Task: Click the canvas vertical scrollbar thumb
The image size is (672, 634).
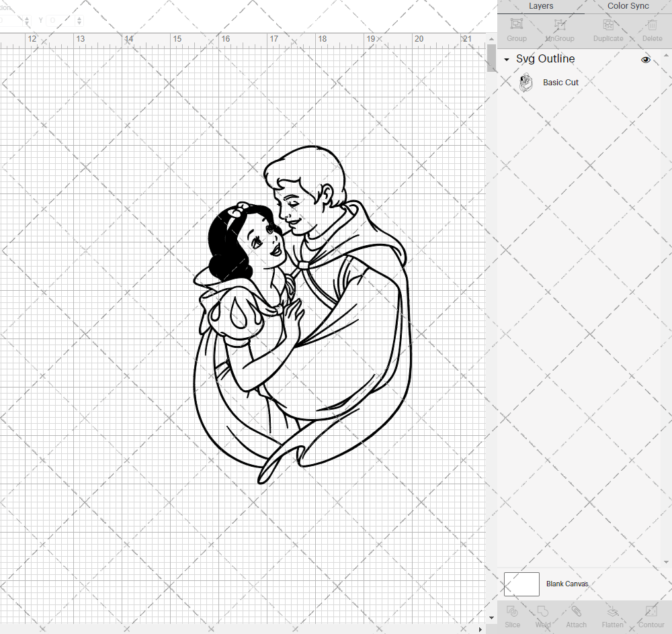Action: (491, 58)
